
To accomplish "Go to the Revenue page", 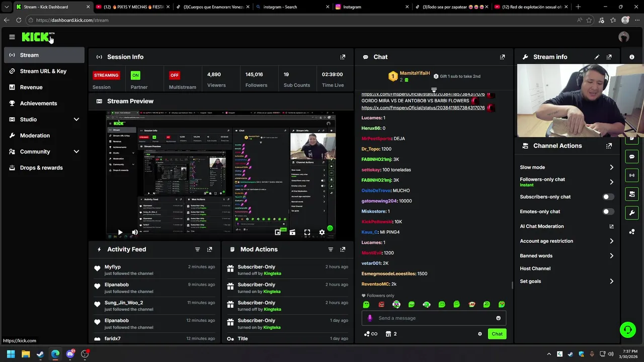I will [44, 87].
